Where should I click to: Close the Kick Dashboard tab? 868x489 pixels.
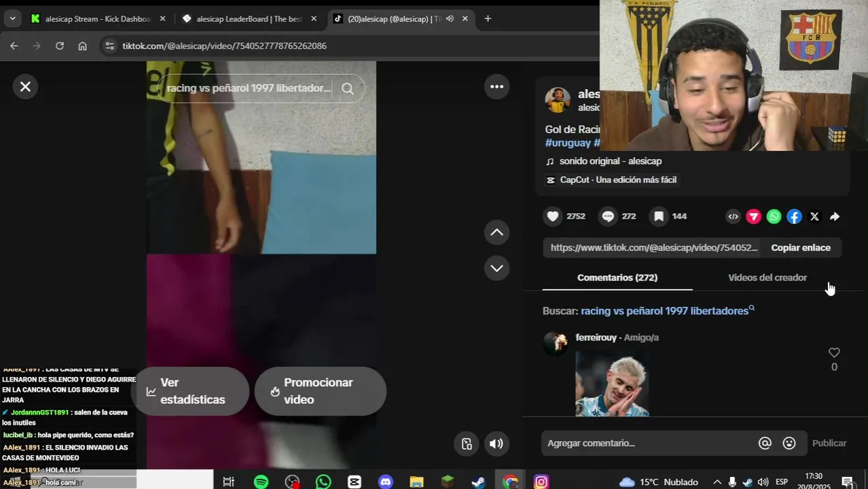tap(162, 19)
